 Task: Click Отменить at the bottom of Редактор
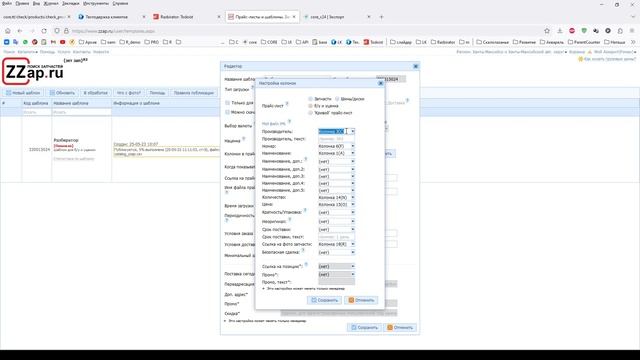coord(400,327)
